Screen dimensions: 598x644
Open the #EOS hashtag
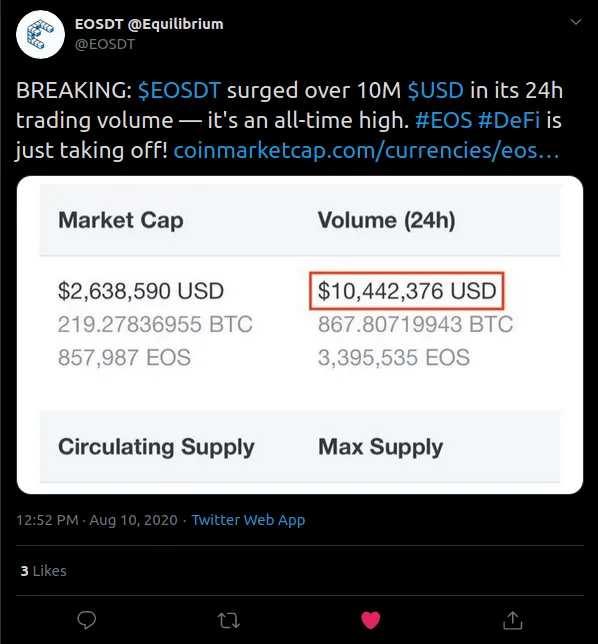pyautogui.click(x=444, y=120)
